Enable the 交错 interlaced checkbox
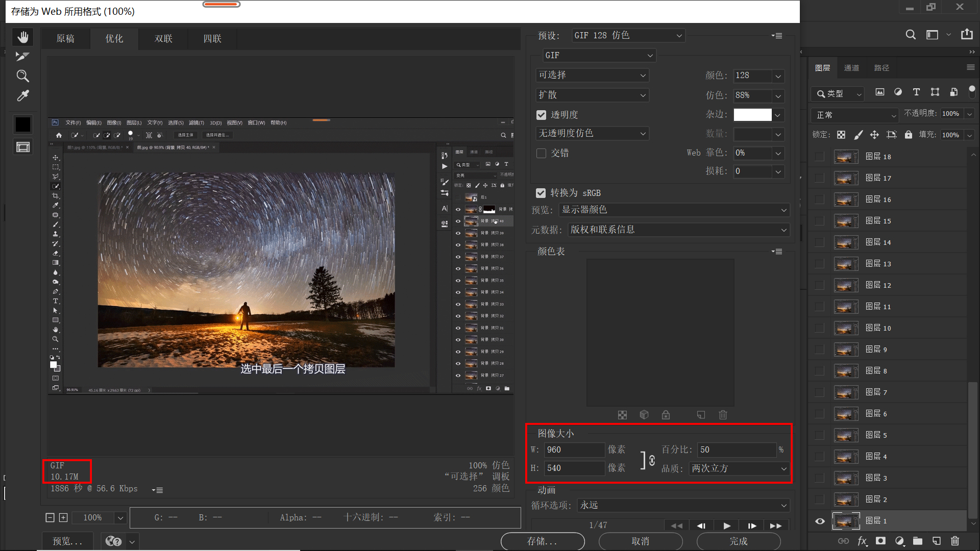 click(x=542, y=153)
